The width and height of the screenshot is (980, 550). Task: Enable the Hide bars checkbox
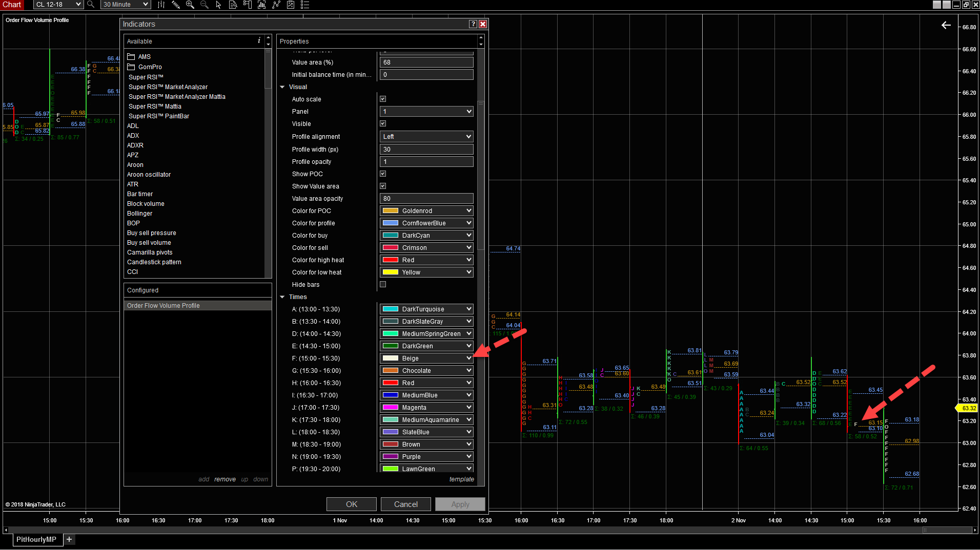point(383,284)
